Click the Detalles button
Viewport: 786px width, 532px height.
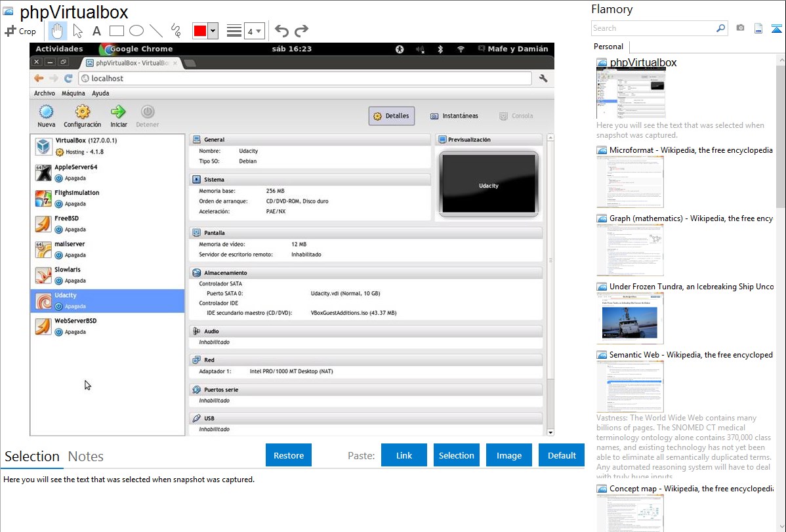tap(392, 116)
